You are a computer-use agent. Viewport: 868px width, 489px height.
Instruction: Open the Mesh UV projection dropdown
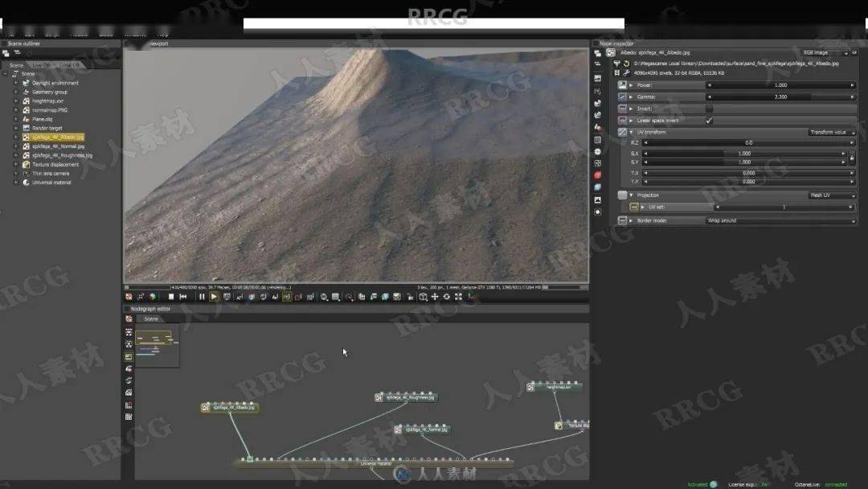831,195
